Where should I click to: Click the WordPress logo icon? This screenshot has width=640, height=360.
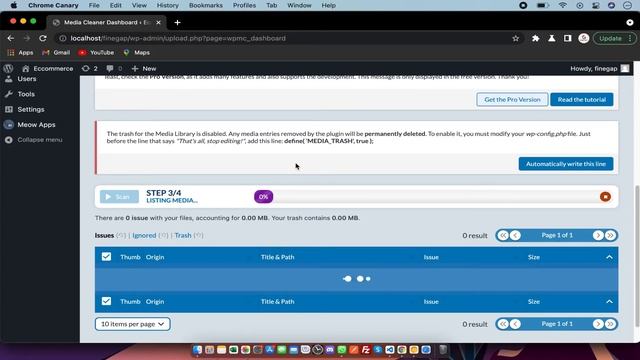pos(8,68)
